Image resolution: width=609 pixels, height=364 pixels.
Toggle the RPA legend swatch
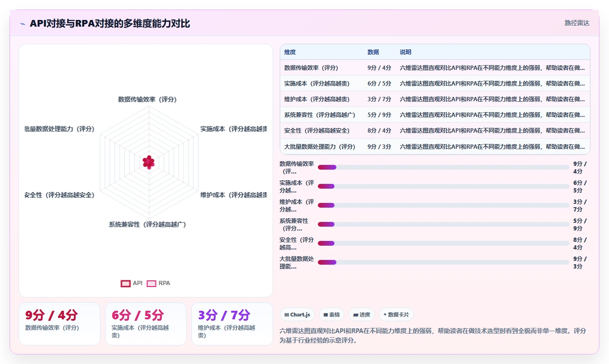click(x=151, y=283)
